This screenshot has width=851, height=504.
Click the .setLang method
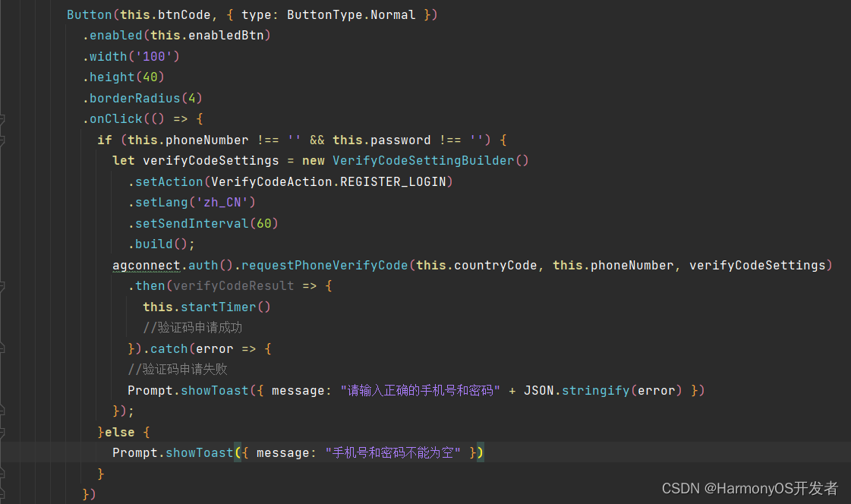coord(158,203)
